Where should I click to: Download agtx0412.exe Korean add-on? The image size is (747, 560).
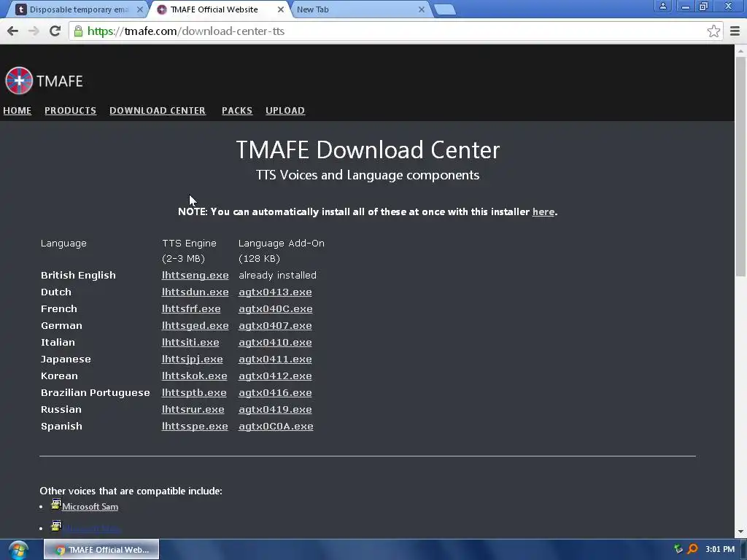[x=275, y=376]
